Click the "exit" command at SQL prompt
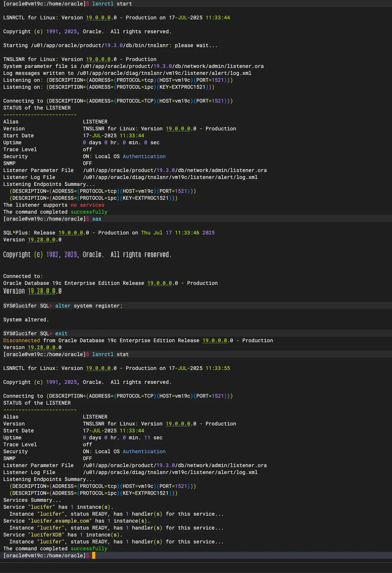Viewport: 392px width, 573px height. [61, 333]
